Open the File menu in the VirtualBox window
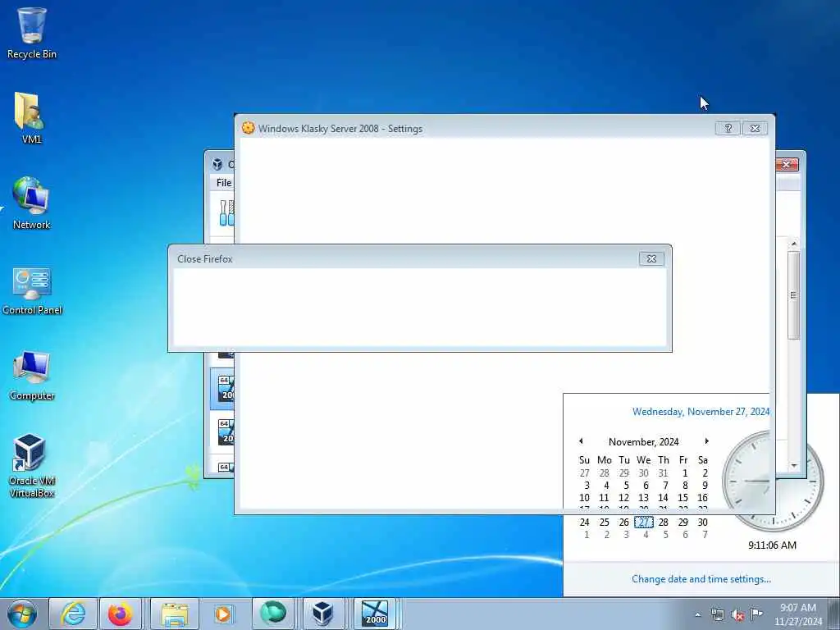The height and width of the screenshot is (630, 840). [x=223, y=183]
